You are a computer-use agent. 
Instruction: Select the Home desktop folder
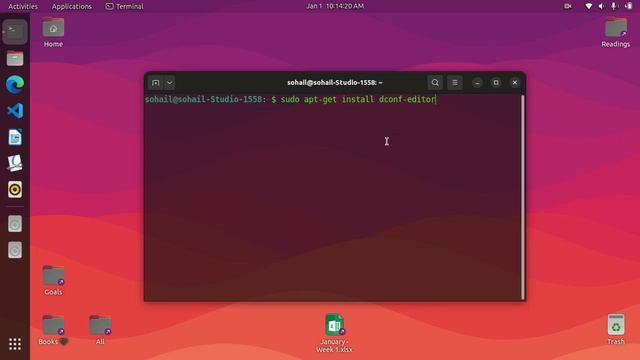click(53, 32)
